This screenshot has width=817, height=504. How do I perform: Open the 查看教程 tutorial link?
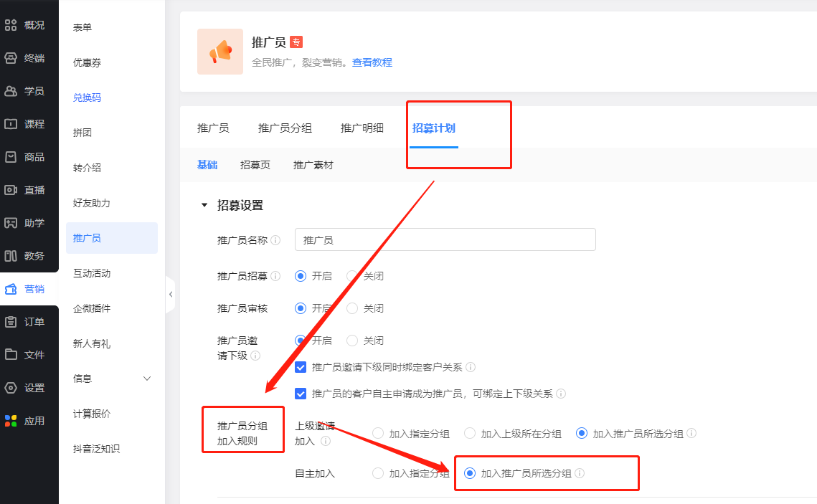[x=372, y=62]
